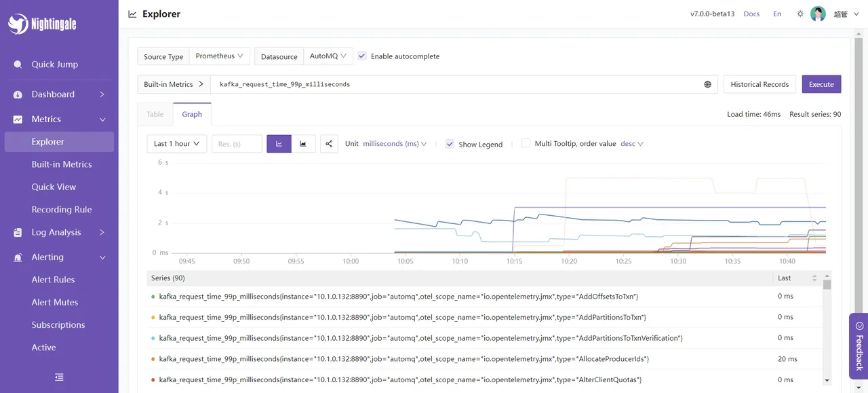Switch to the bar chart visualization icon
Viewport: 868px width, 393px height.
tap(303, 143)
